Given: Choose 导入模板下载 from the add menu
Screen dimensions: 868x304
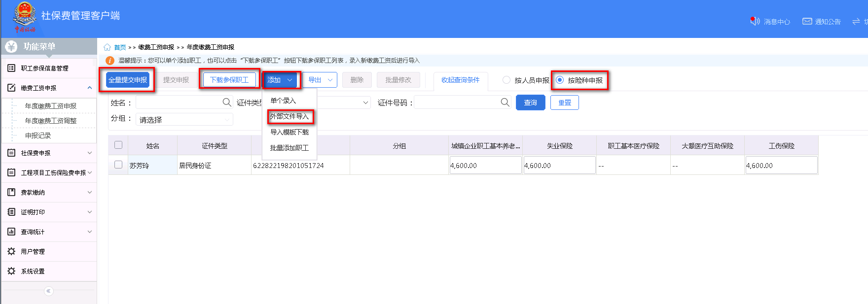Looking at the screenshot, I should point(289,132).
